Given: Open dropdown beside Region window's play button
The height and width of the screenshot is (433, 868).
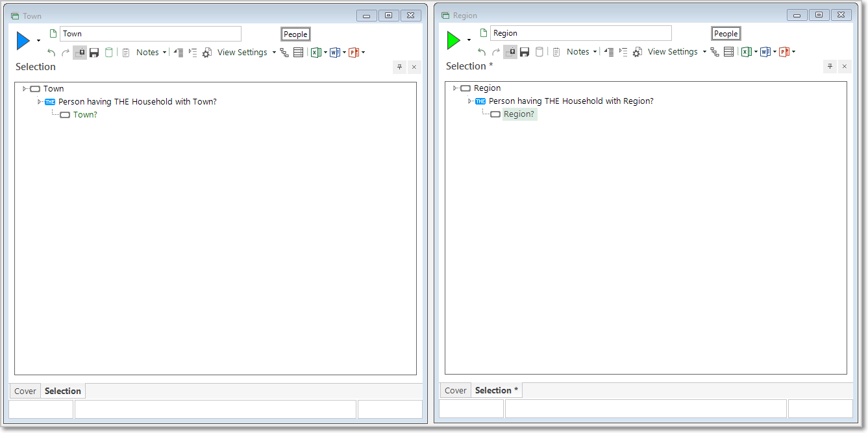Looking at the screenshot, I should 469,40.
